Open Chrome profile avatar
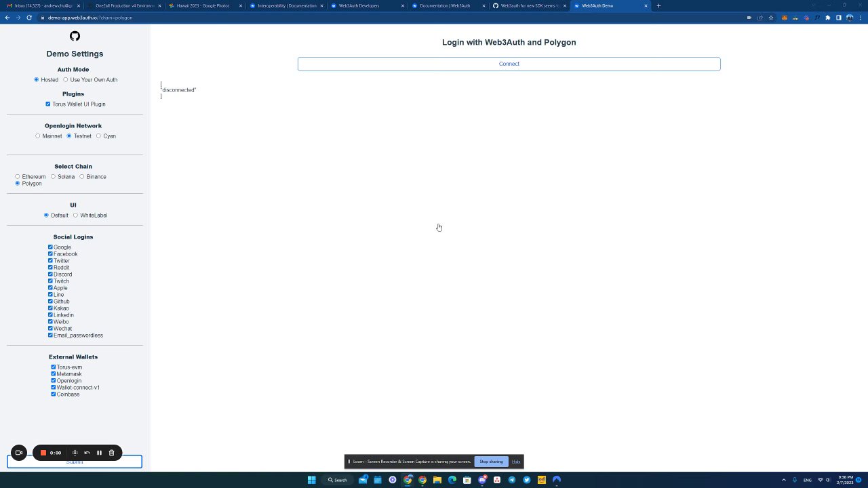Screen dimensions: 868x488 [x=849, y=18]
